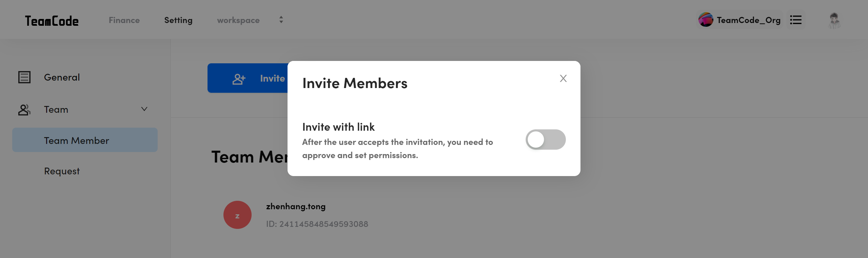Open the Request page in sidebar
868x258 pixels.
pyautogui.click(x=62, y=171)
